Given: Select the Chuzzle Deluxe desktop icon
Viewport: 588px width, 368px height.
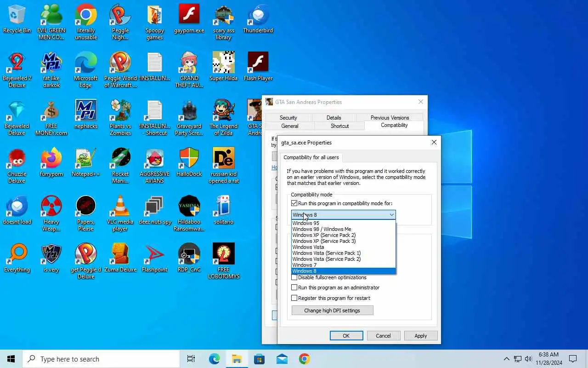Looking at the screenshot, I should [17, 166].
